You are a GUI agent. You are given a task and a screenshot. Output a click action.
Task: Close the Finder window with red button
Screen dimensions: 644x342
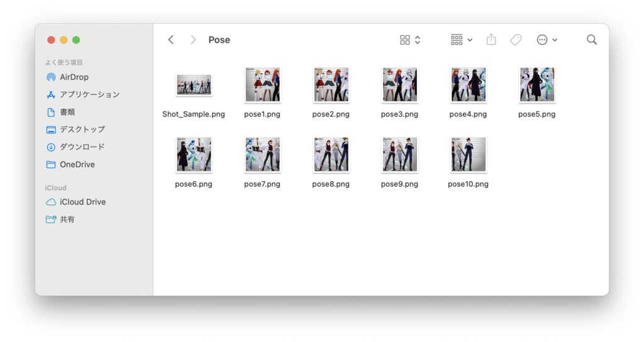point(51,40)
